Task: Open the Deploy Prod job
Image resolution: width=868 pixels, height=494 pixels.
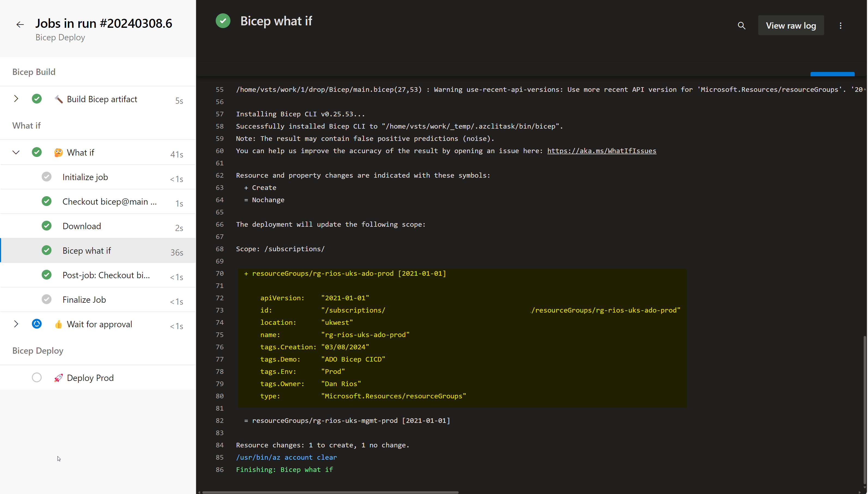Action: (98, 378)
